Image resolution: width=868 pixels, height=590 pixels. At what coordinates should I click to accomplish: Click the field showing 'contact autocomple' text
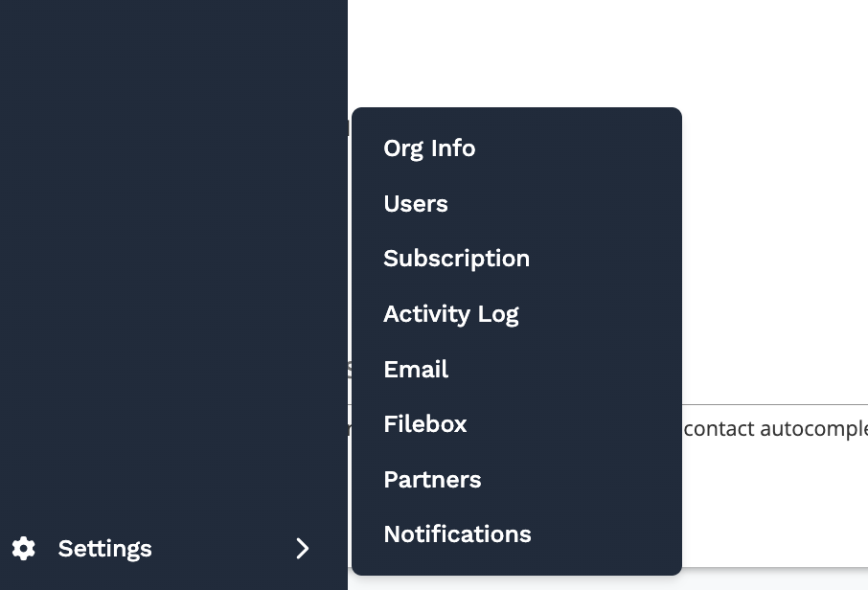tap(776, 428)
